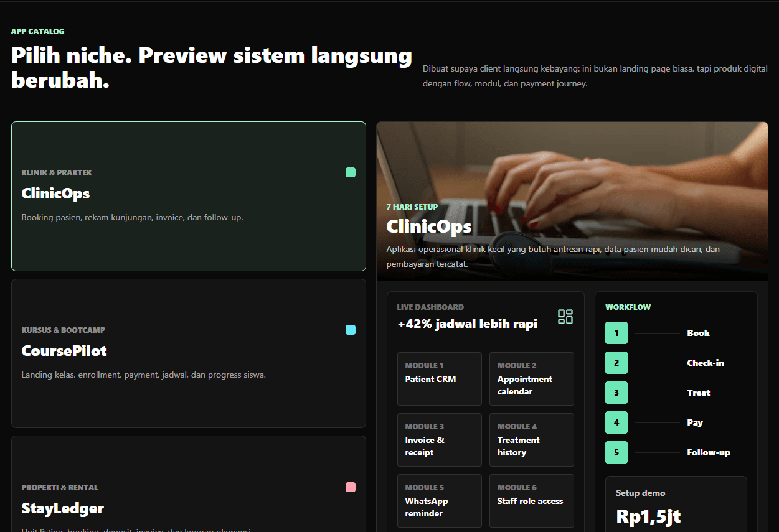This screenshot has height=532, width=779.
Task: Click the 'Setup demo' label
Action: (x=641, y=493)
